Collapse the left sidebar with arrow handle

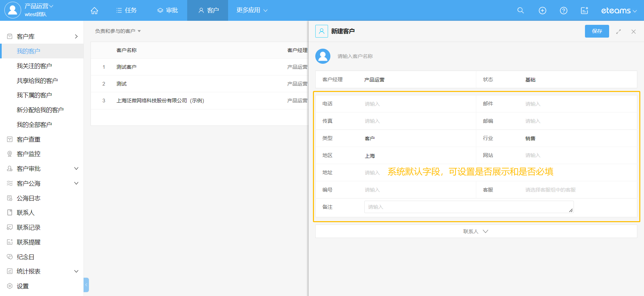pyautogui.click(x=86, y=285)
